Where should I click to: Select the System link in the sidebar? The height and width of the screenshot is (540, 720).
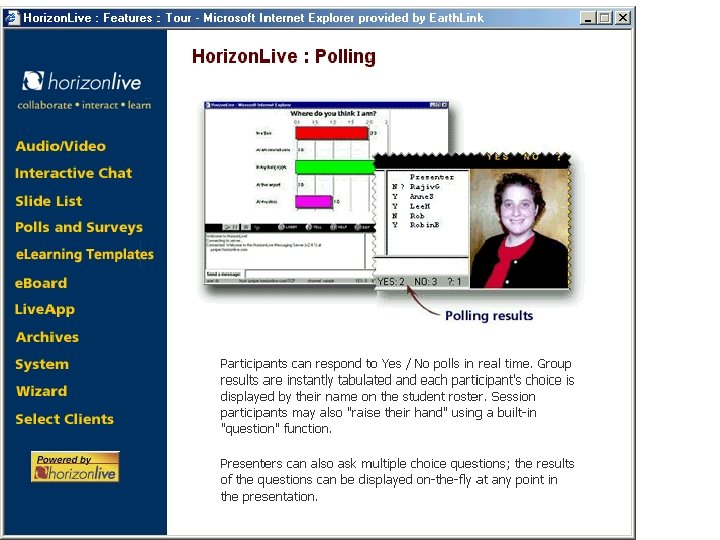click(42, 365)
